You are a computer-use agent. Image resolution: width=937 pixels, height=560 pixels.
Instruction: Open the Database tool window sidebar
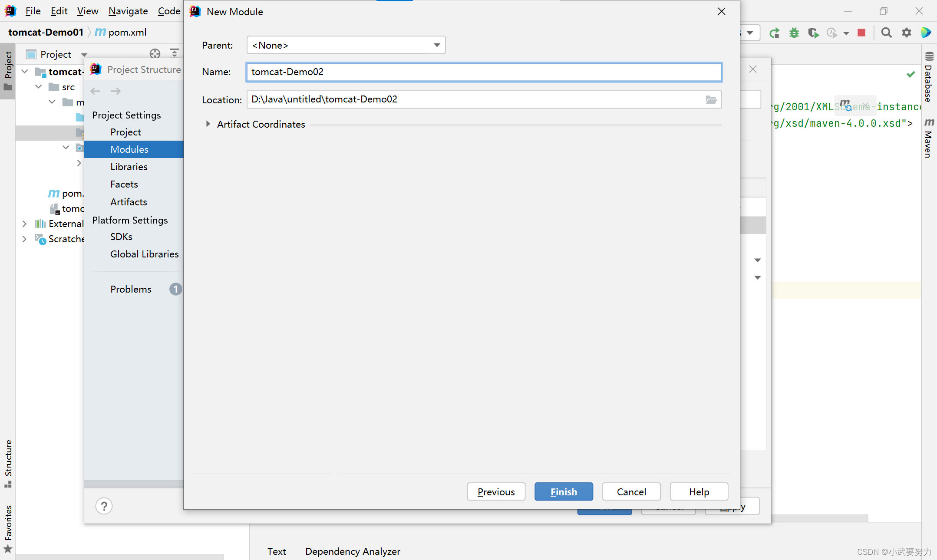[929, 77]
